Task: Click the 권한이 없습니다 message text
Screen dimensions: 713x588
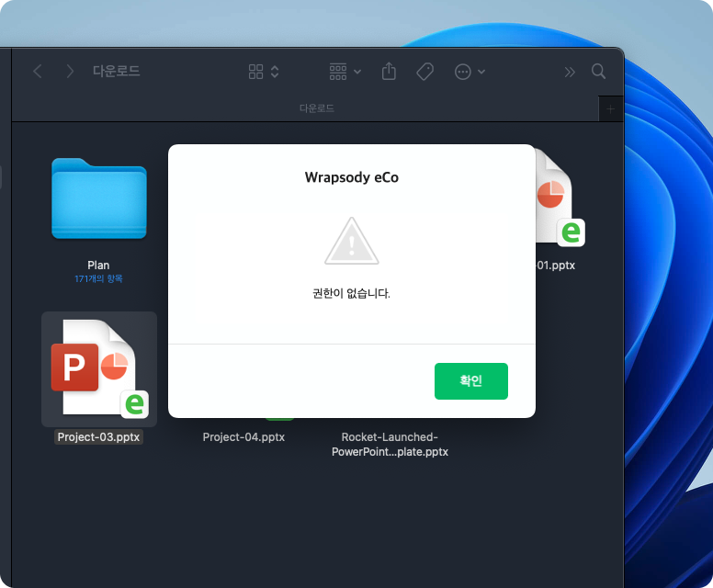Action: click(352, 293)
